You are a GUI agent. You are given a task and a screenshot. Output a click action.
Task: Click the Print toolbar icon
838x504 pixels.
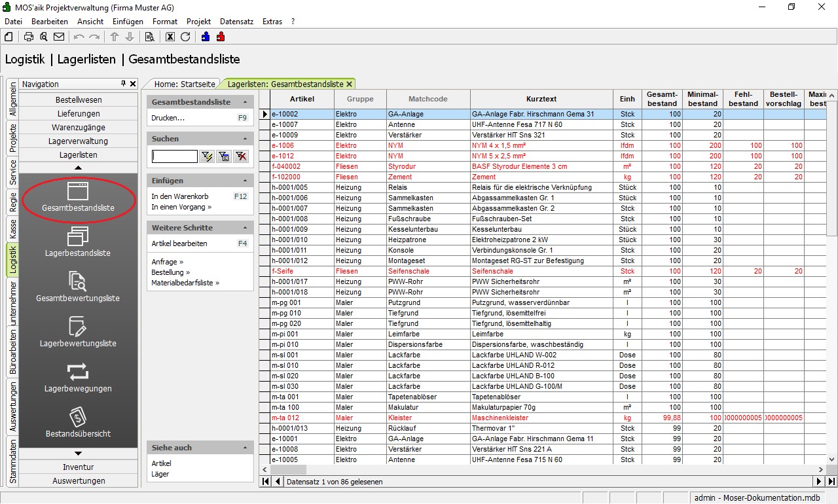tap(29, 37)
